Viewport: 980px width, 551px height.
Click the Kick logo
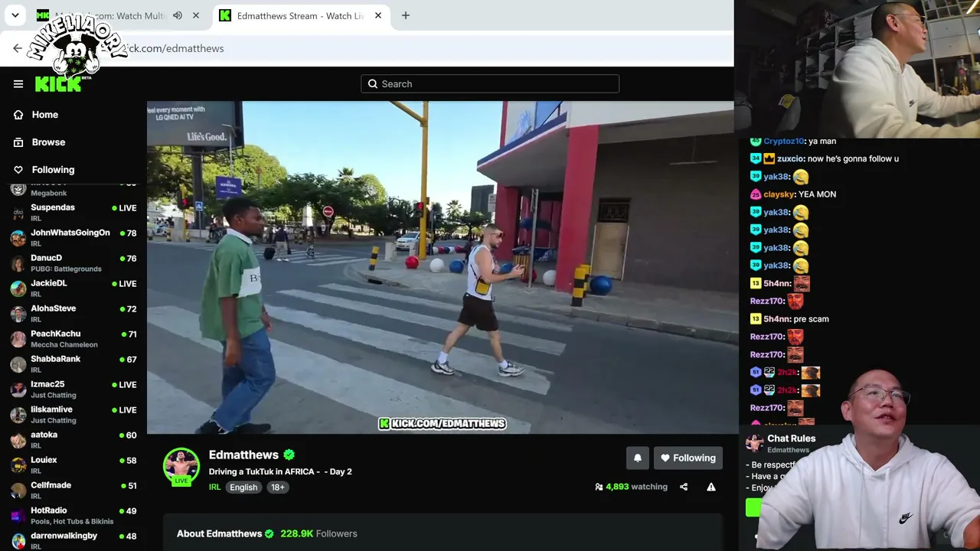[x=58, y=84]
